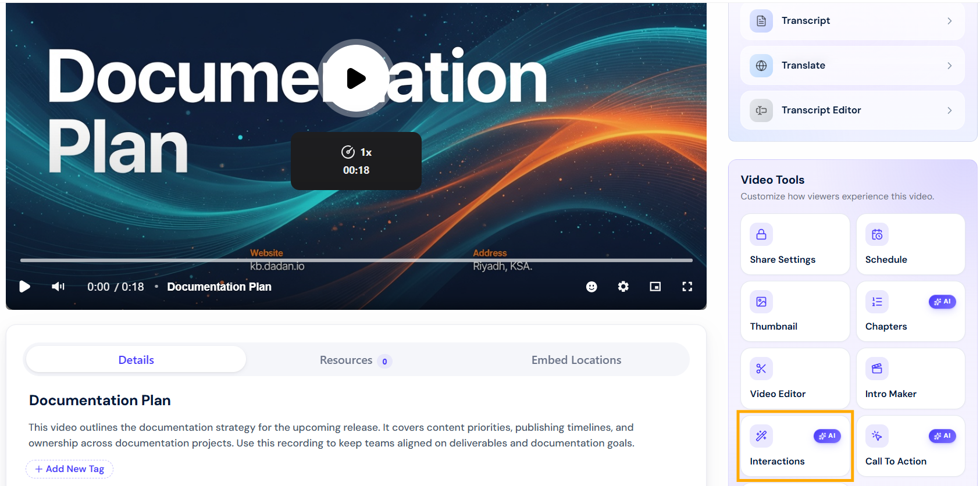This screenshot has height=486, width=980.
Task: Click the video progress bar
Action: coord(356,260)
